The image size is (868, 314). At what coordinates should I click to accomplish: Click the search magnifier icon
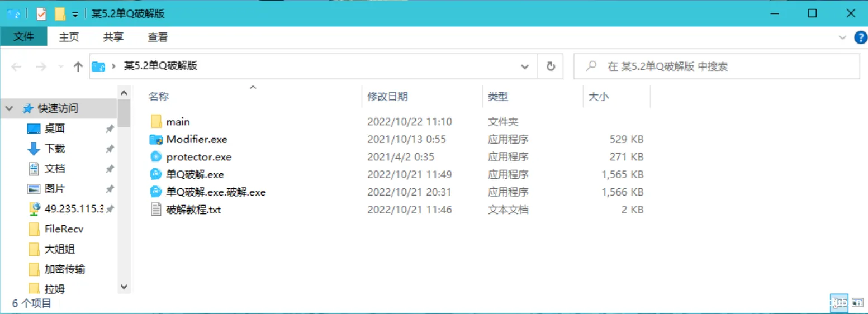591,66
